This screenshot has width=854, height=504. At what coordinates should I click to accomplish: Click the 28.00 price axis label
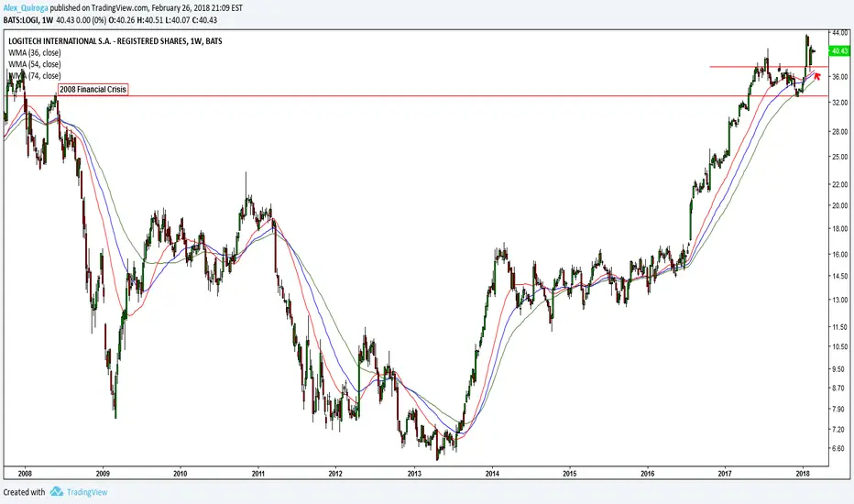click(x=840, y=131)
